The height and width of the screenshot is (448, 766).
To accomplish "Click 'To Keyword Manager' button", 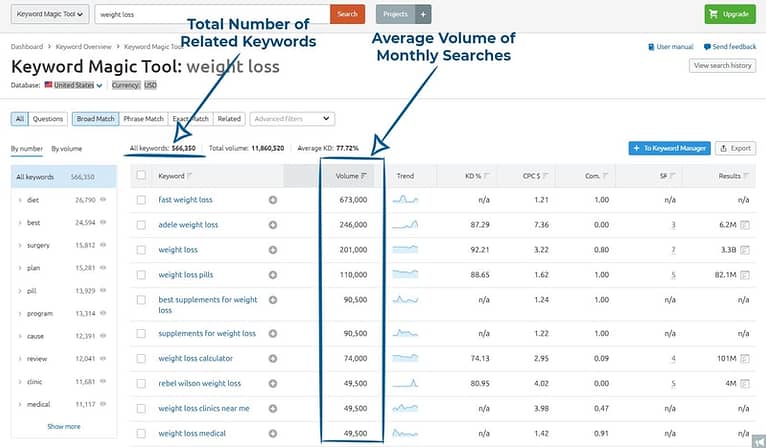I will click(669, 148).
